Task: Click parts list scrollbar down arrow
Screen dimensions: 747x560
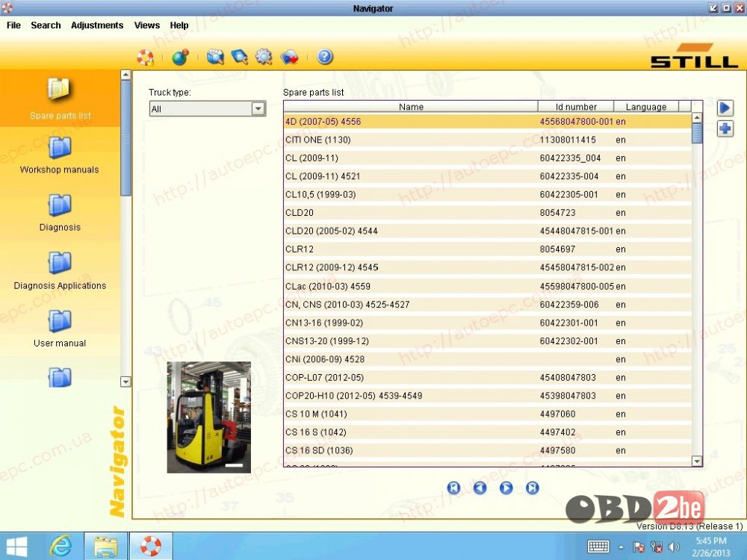Action: point(697,461)
